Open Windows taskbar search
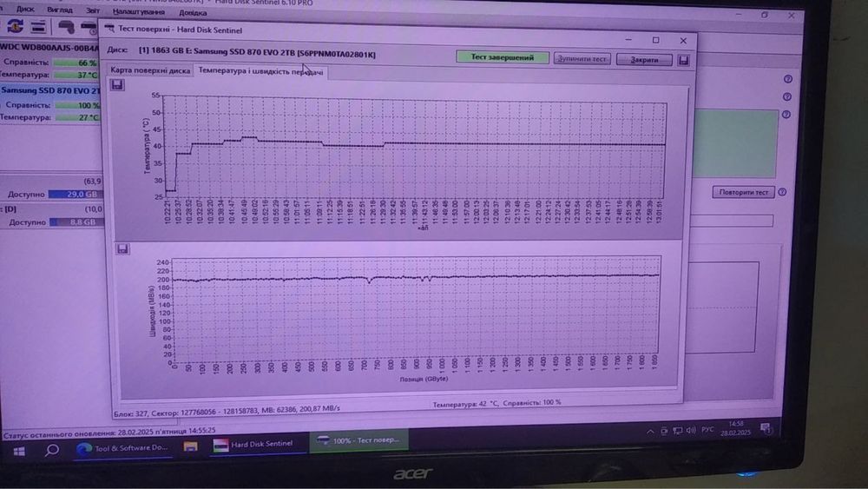Viewport: 868px width, 489px height. point(52,450)
